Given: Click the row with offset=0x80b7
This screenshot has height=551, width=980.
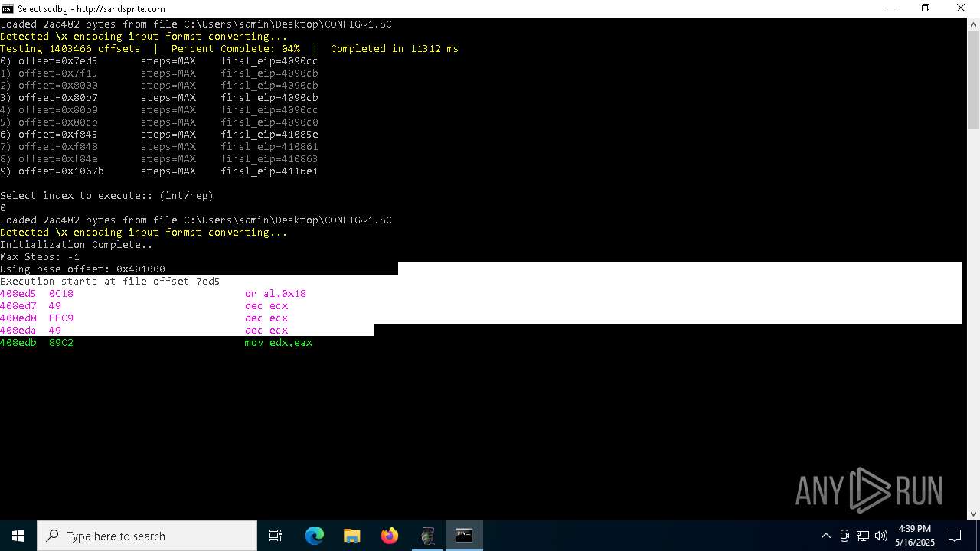Looking at the screenshot, I should click(x=159, y=98).
